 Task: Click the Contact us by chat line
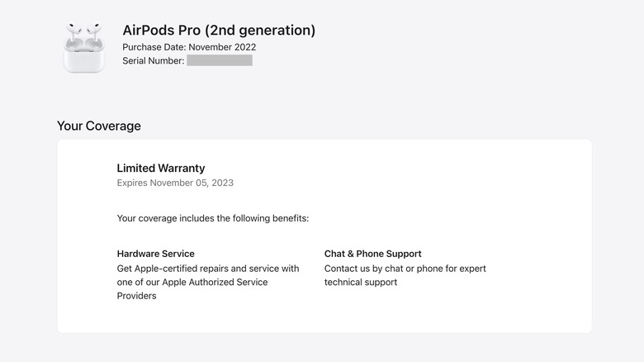405,269
